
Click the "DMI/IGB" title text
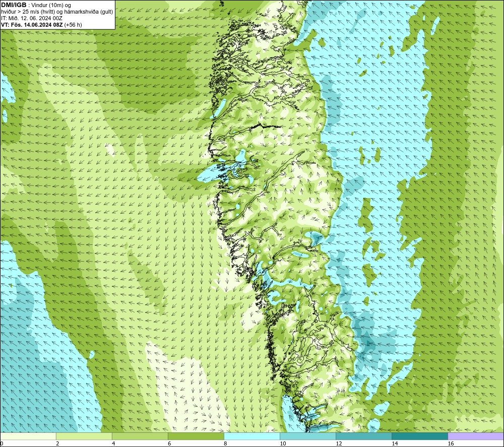coord(14,5)
